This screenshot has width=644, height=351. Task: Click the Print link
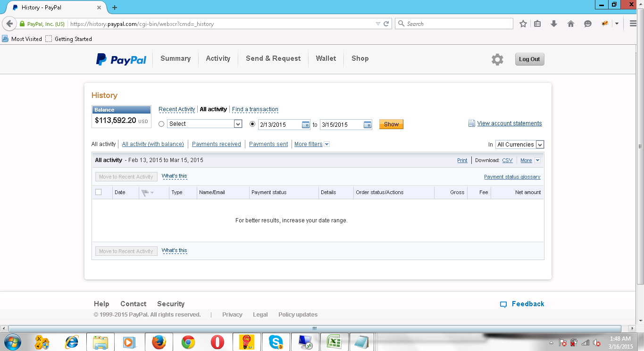(x=462, y=160)
